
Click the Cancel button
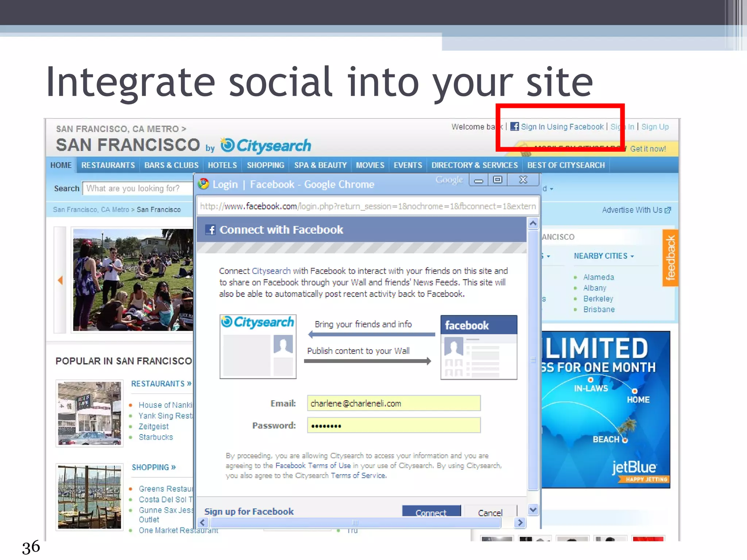pyautogui.click(x=490, y=511)
